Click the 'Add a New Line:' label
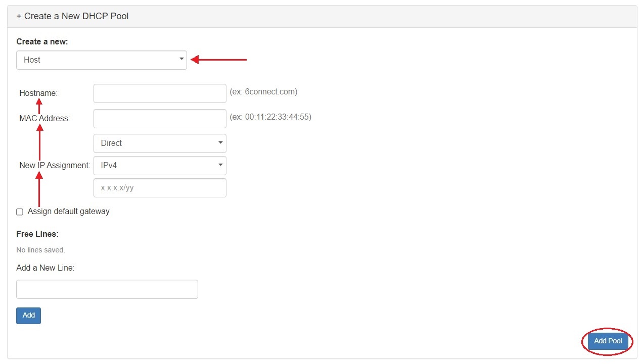The width and height of the screenshot is (643, 364). point(45,268)
